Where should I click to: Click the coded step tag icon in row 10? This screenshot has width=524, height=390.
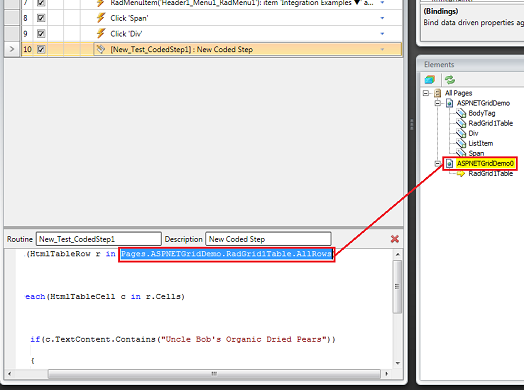click(x=101, y=49)
